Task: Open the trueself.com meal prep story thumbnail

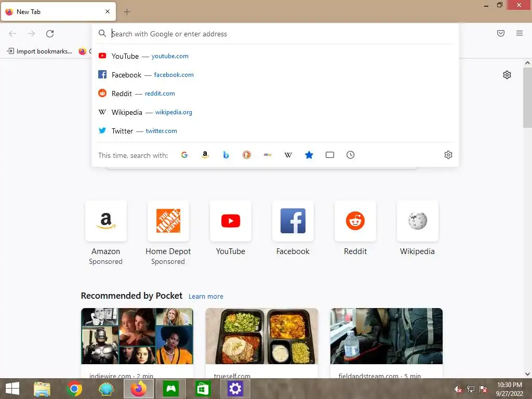Action: coord(262,336)
